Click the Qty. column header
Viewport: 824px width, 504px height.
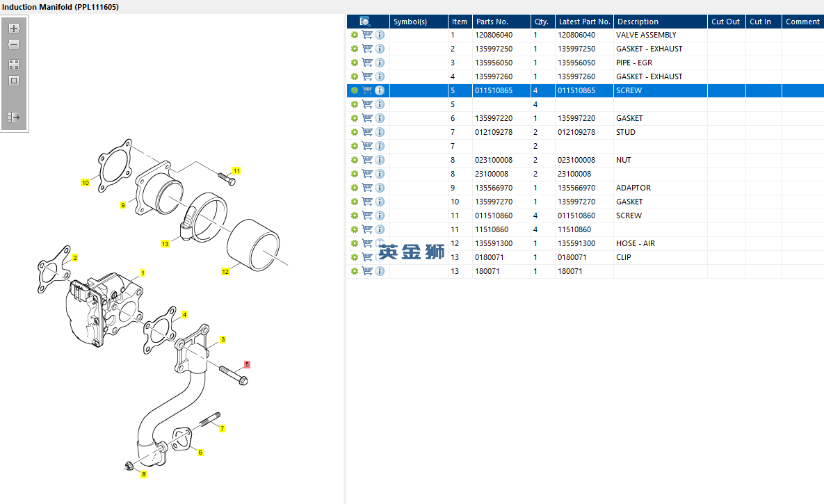tap(543, 22)
